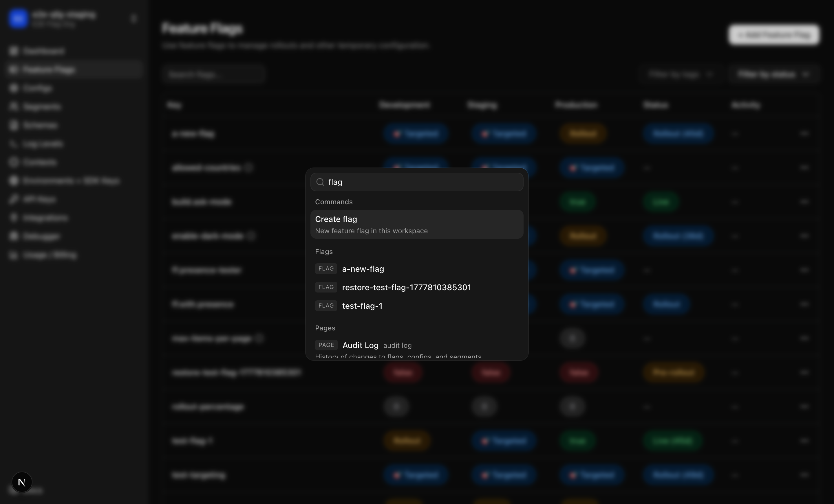Go to the Audit Log page result
834x504 pixels.
(x=417, y=348)
